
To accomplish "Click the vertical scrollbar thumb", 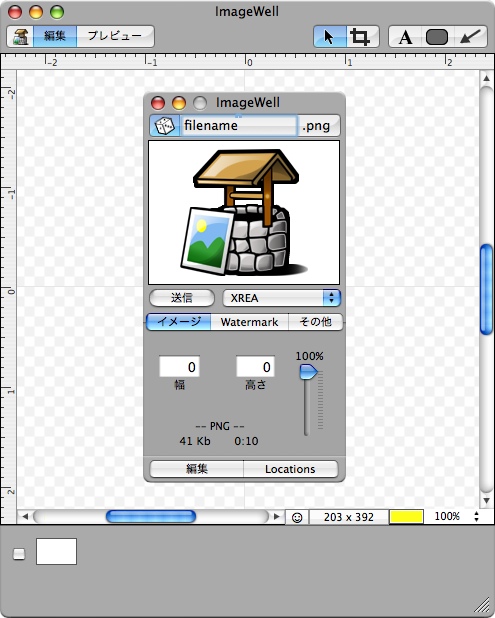I will tap(487, 290).
